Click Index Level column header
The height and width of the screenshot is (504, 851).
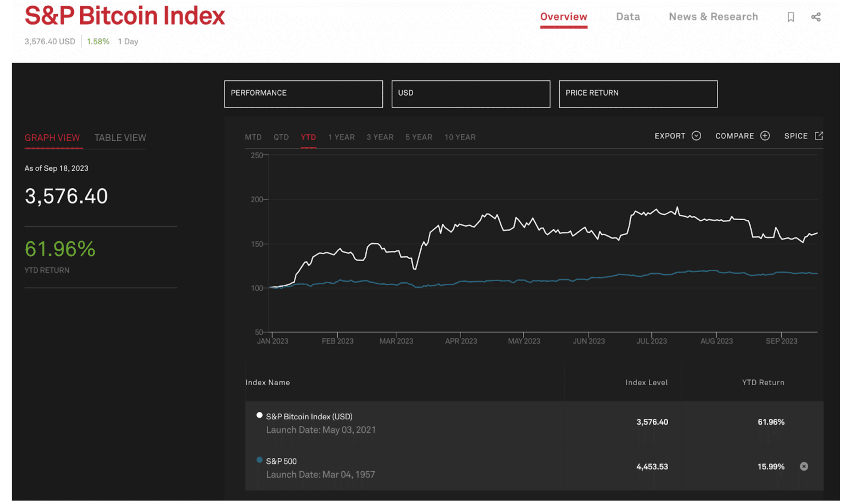coord(646,382)
